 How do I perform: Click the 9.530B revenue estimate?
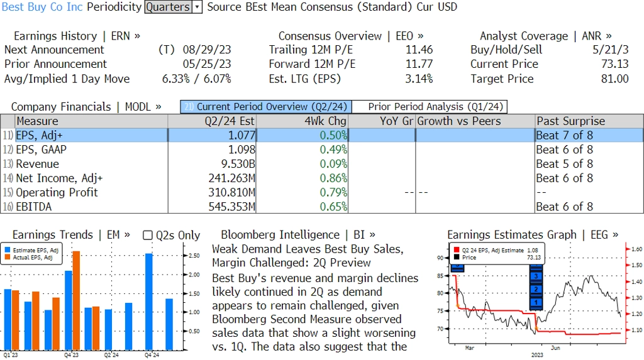(x=238, y=164)
